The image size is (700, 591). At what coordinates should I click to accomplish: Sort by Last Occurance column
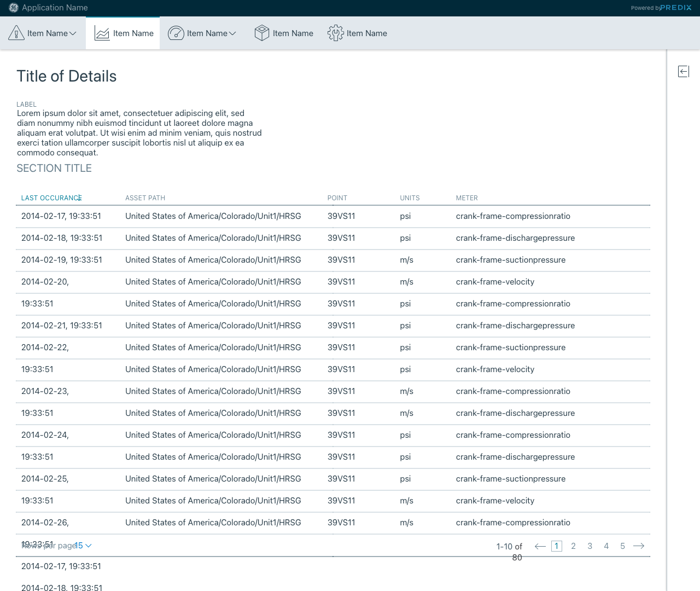point(51,198)
